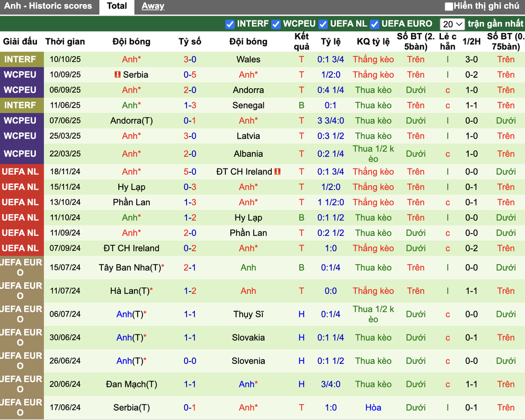Click the Wales team name
Screen dimensions: 525x420
(x=248, y=59)
